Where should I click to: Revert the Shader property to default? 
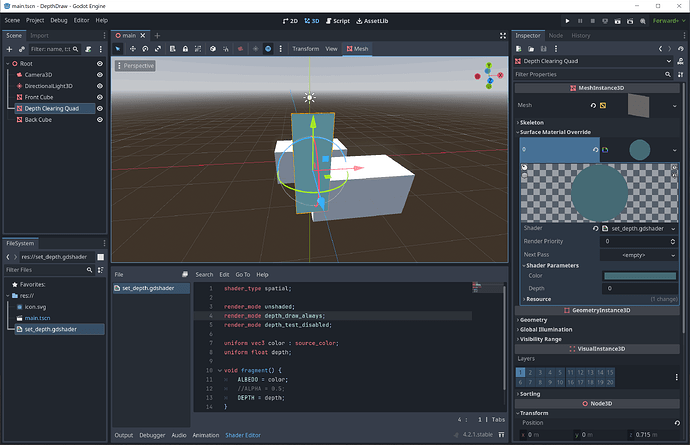tap(595, 228)
